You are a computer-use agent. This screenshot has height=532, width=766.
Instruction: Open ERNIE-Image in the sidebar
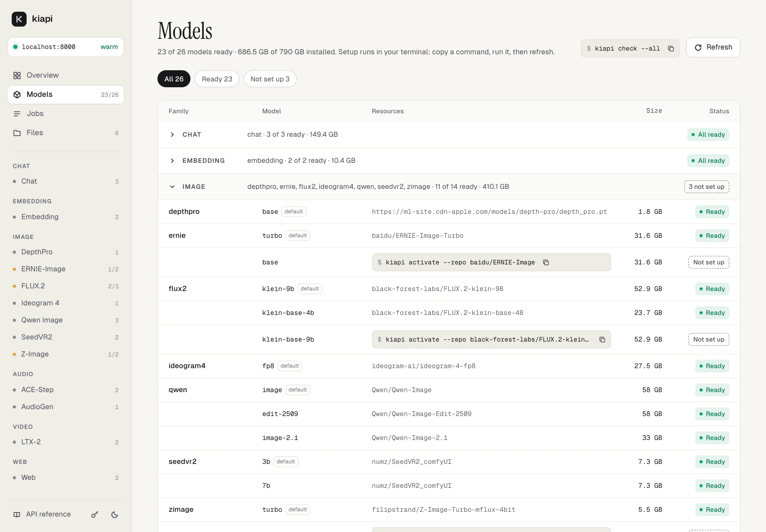[66, 269]
